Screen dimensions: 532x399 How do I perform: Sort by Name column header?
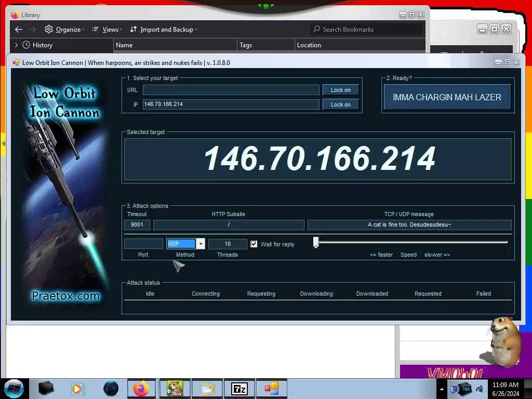[x=175, y=45]
